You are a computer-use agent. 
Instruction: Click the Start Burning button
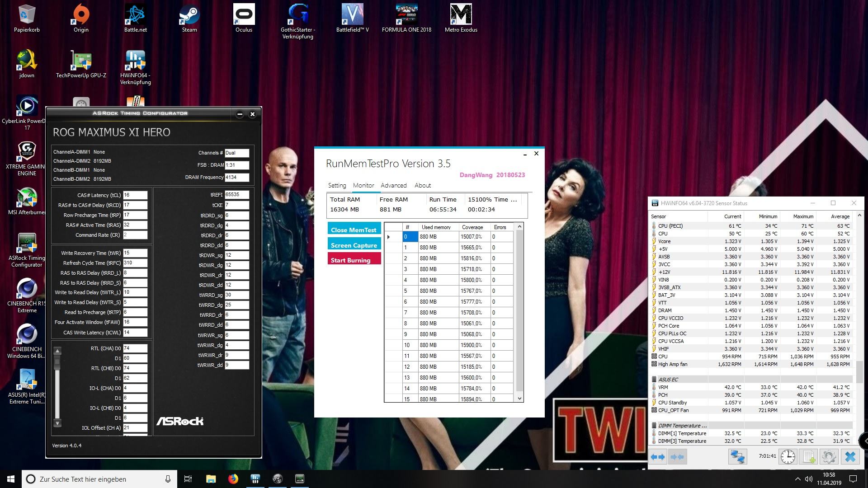click(x=354, y=258)
